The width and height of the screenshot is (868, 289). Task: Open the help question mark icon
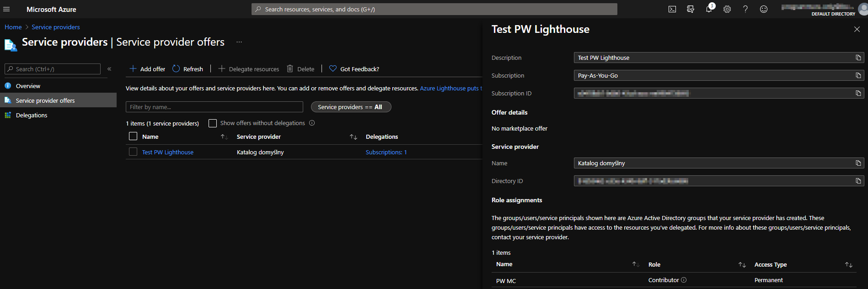point(745,9)
